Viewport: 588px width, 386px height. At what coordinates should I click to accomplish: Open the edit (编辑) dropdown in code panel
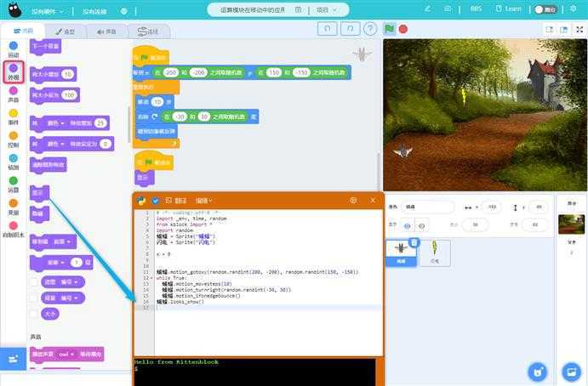203,201
